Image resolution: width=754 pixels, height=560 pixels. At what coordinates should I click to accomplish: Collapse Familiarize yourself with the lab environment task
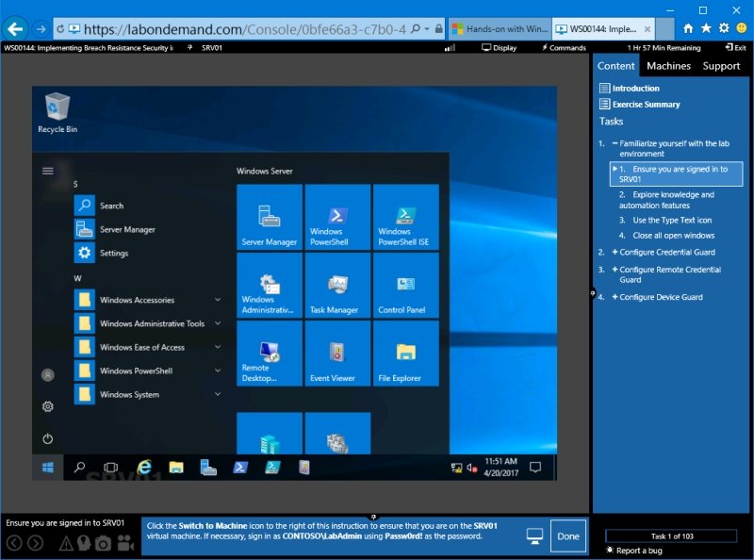(x=615, y=143)
